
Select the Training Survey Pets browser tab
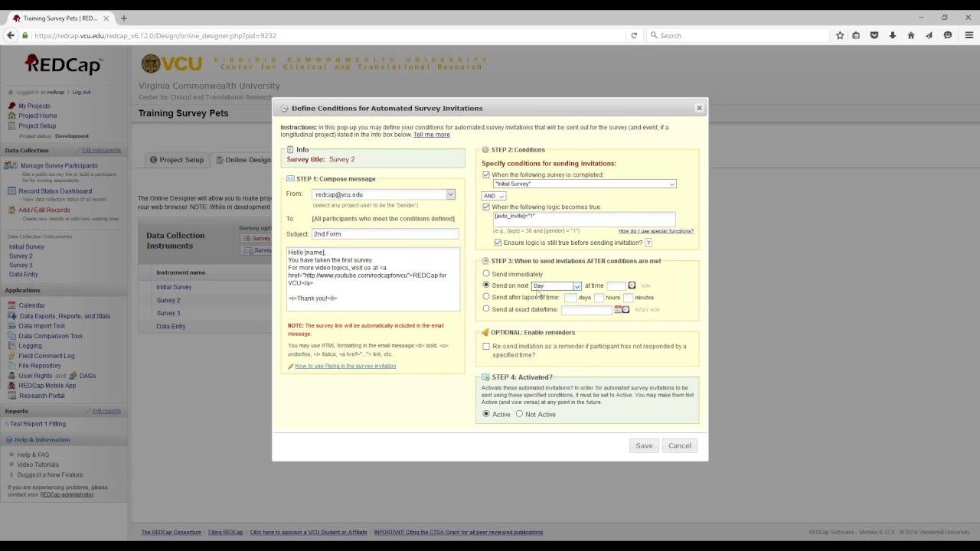[60, 18]
